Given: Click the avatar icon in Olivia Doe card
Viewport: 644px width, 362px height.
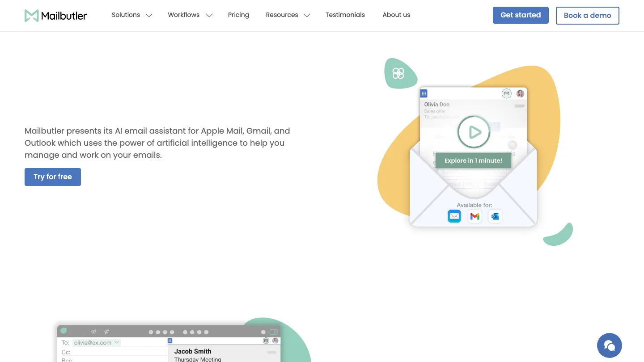Looking at the screenshot, I should coord(520,93).
